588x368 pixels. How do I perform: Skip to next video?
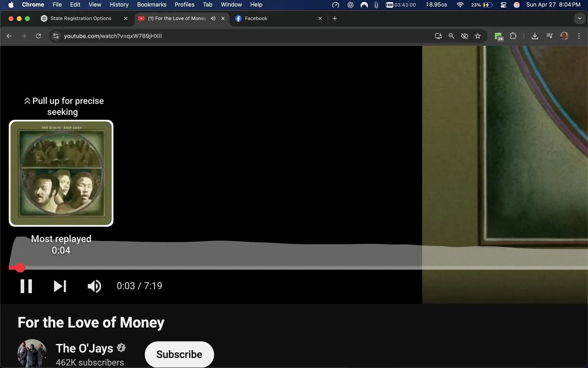pyautogui.click(x=60, y=286)
